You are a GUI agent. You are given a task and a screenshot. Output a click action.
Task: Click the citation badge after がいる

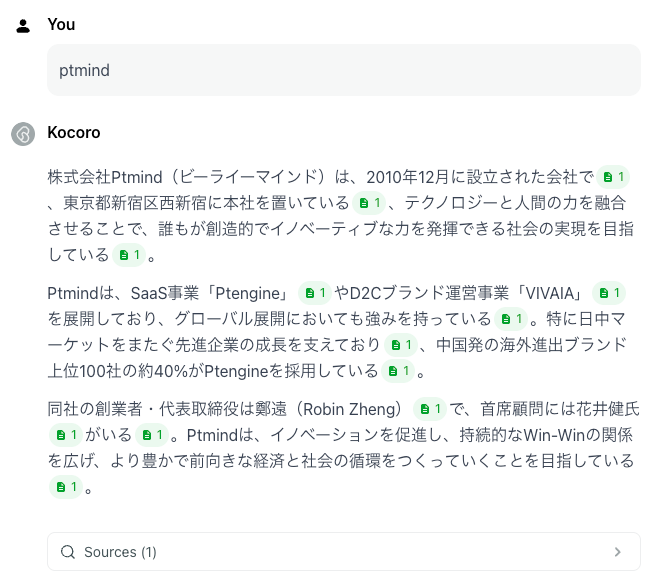coord(152,435)
